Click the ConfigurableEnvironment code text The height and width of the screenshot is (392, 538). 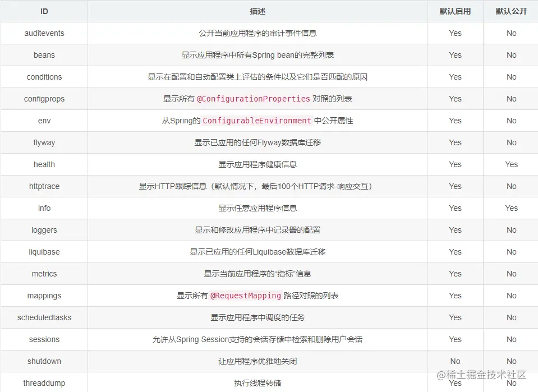[256, 121]
